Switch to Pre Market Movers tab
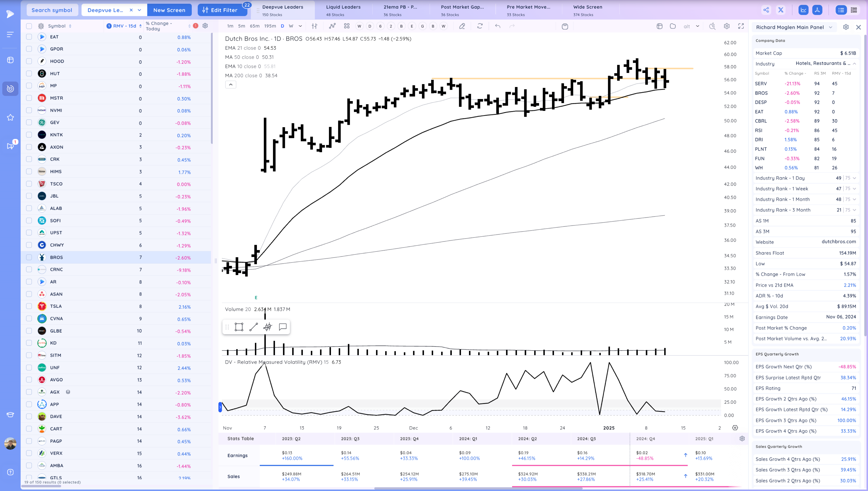 [528, 10]
